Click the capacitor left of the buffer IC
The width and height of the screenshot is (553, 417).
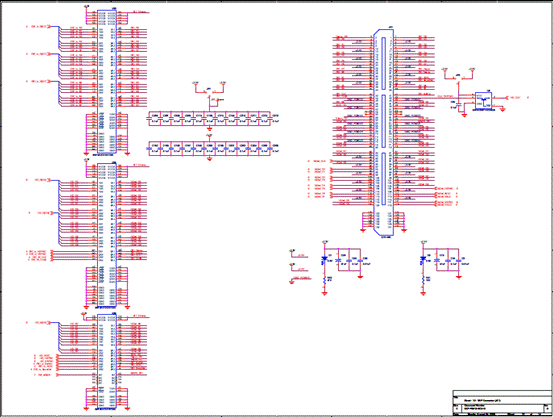[x=459, y=104]
